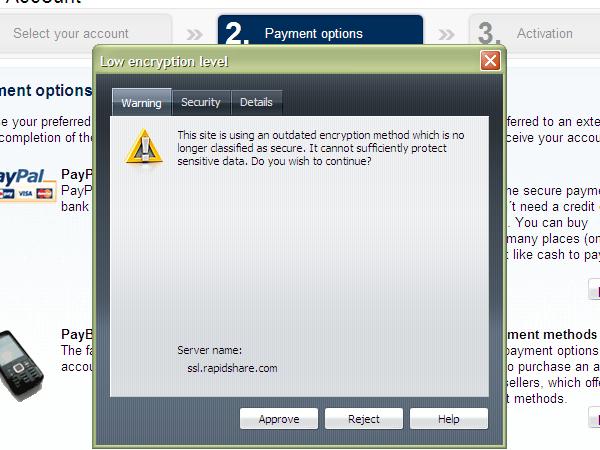
Task: Click the yellow warning triangle icon
Action: 144,146
